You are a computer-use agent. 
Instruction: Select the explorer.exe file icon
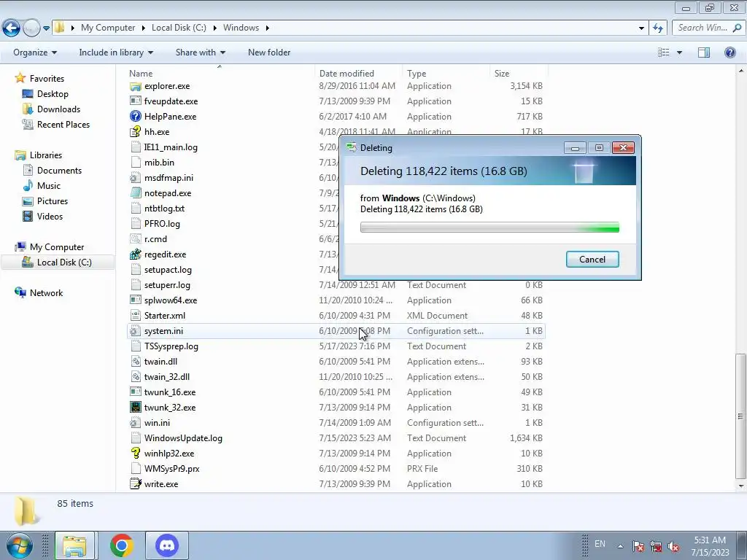coord(136,86)
